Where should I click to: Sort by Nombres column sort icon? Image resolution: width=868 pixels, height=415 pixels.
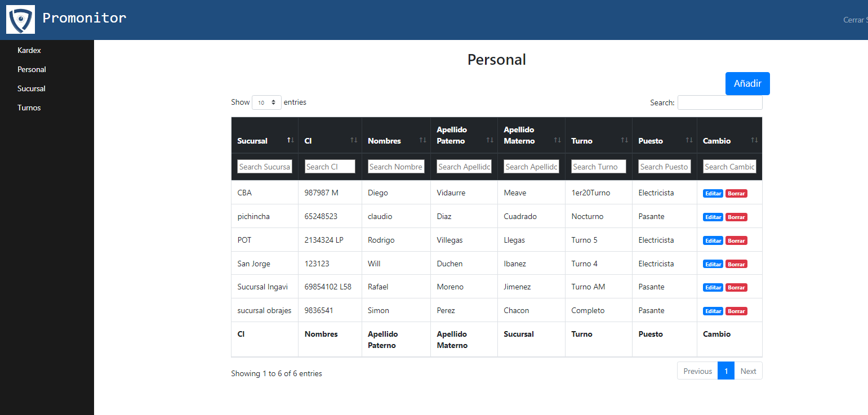[x=422, y=140]
